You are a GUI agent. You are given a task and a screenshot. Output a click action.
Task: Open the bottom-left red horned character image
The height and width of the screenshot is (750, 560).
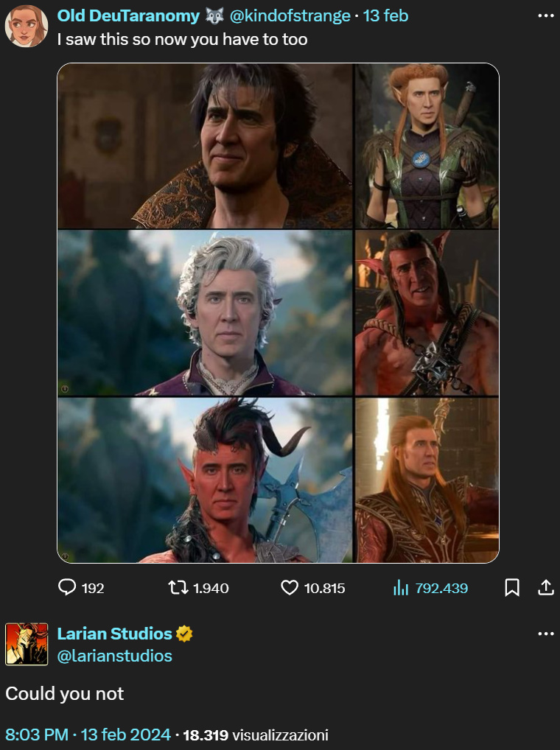tap(205, 480)
